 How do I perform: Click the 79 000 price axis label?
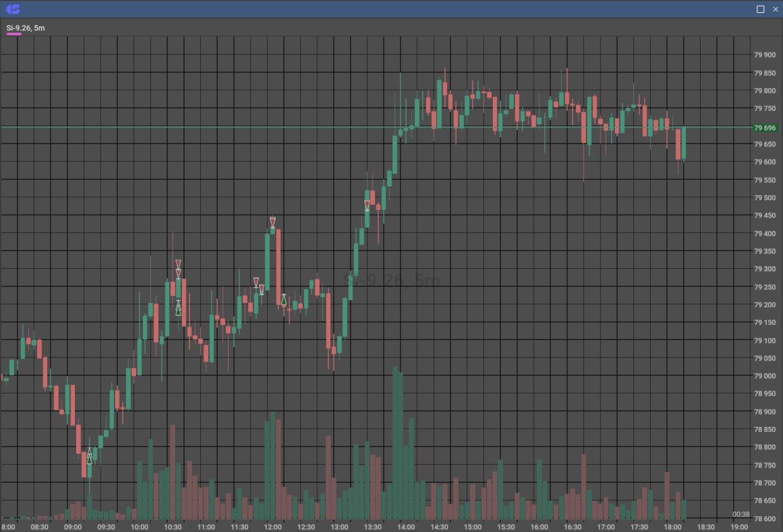click(x=765, y=376)
